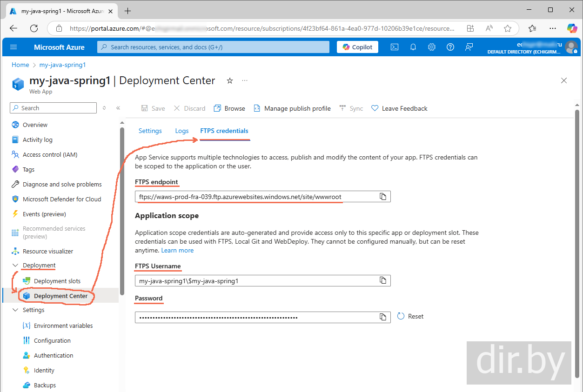Open the portal hamburger menu
This screenshot has width=583, height=392.
click(x=13, y=47)
